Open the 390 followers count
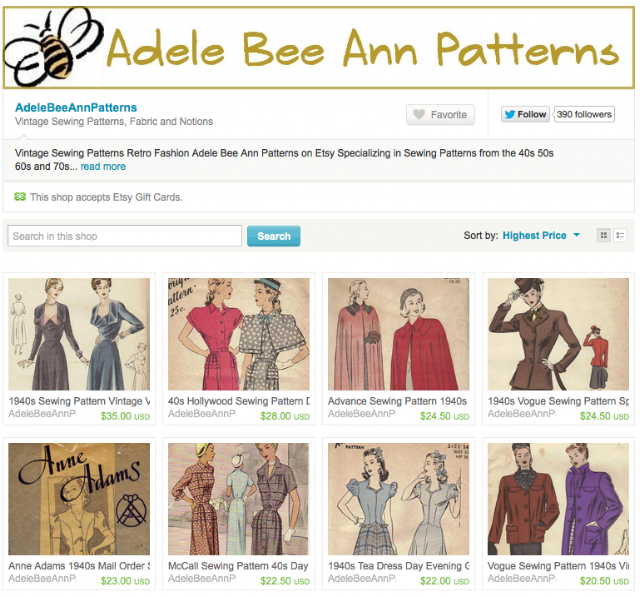640x597 pixels. [584, 114]
